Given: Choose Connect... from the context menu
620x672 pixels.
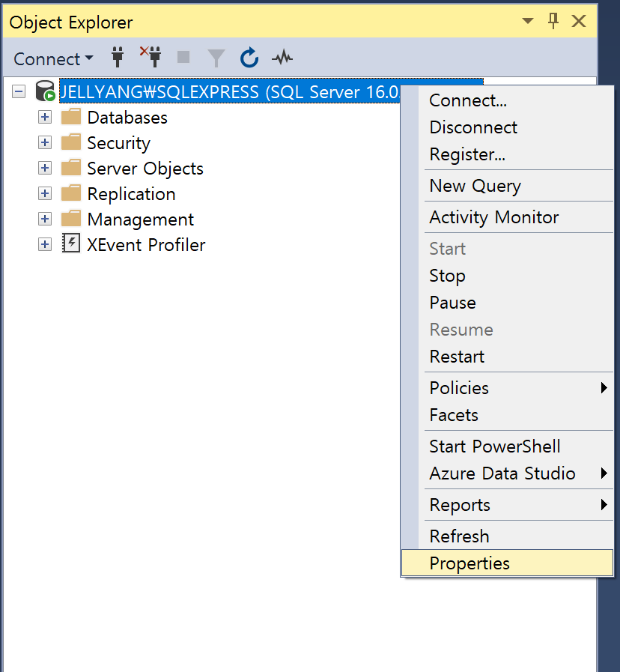Looking at the screenshot, I should 508,100.
